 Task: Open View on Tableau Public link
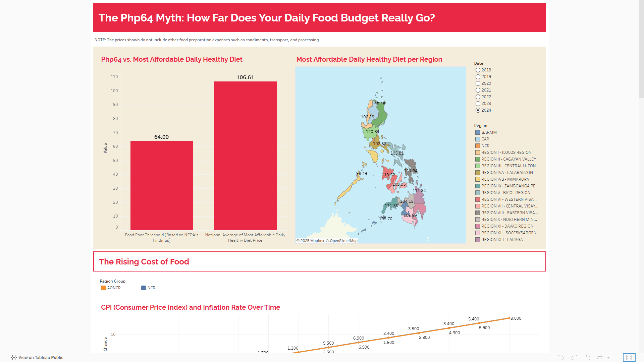41,358
